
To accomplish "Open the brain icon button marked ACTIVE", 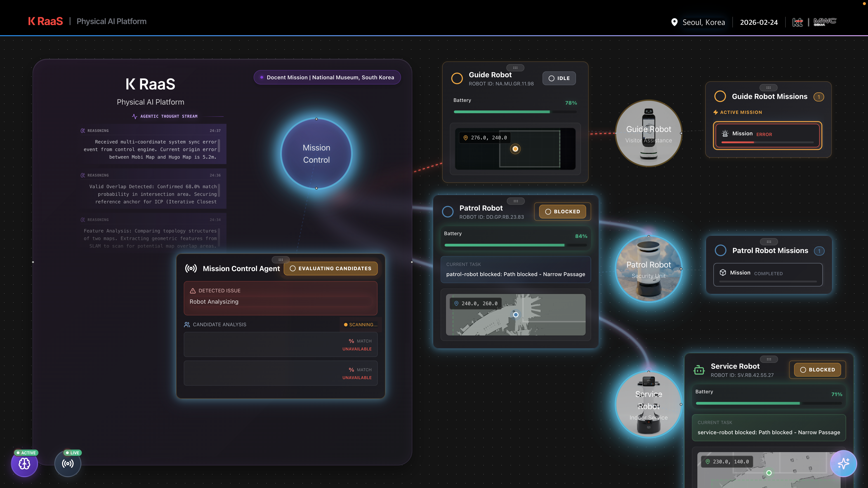I will click(24, 464).
